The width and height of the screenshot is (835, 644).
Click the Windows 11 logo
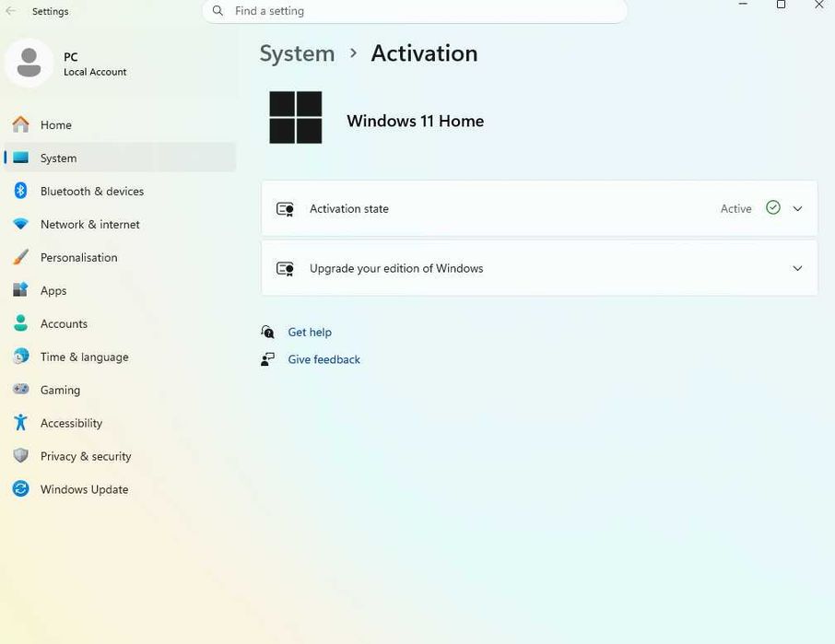(x=296, y=118)
